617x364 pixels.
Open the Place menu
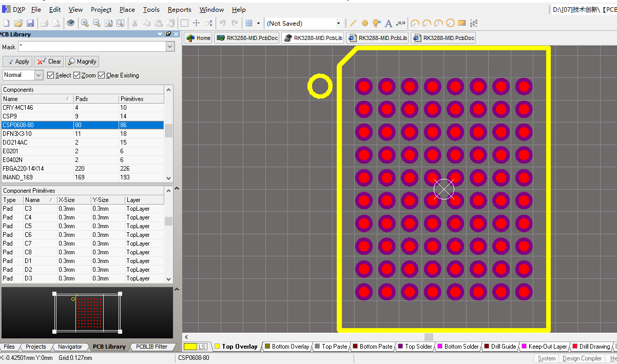[127, 9]
